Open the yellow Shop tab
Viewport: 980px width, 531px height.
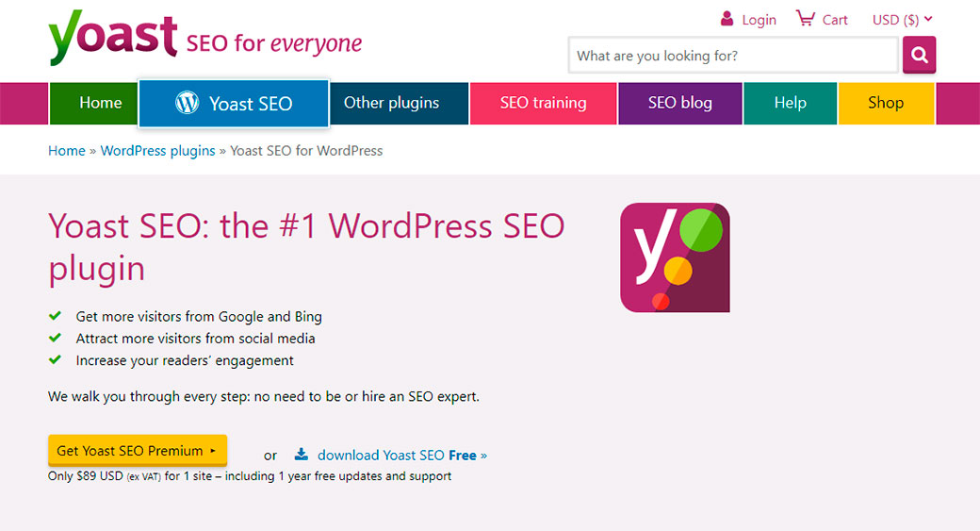(885, 103)
